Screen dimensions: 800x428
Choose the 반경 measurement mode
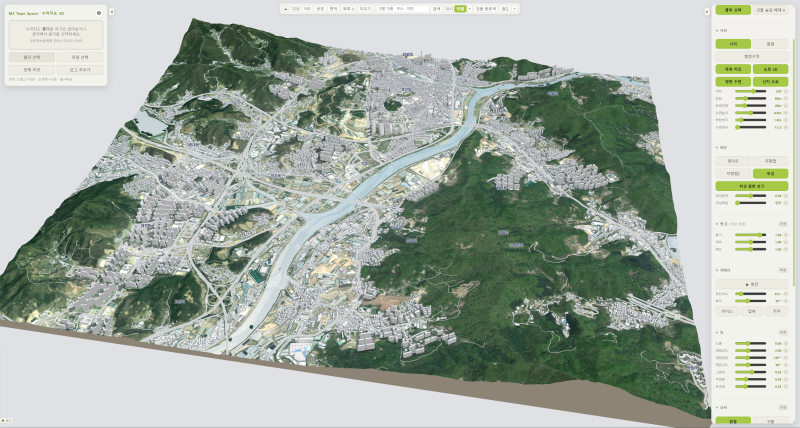[x=320, y=9]
